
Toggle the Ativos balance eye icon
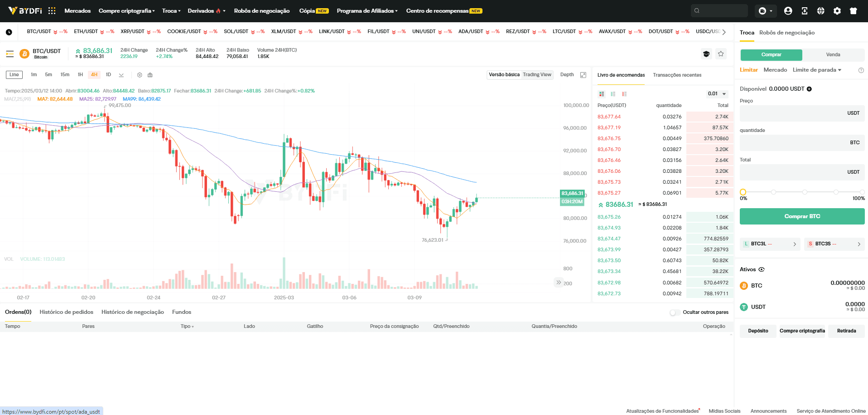click(762, 269)
